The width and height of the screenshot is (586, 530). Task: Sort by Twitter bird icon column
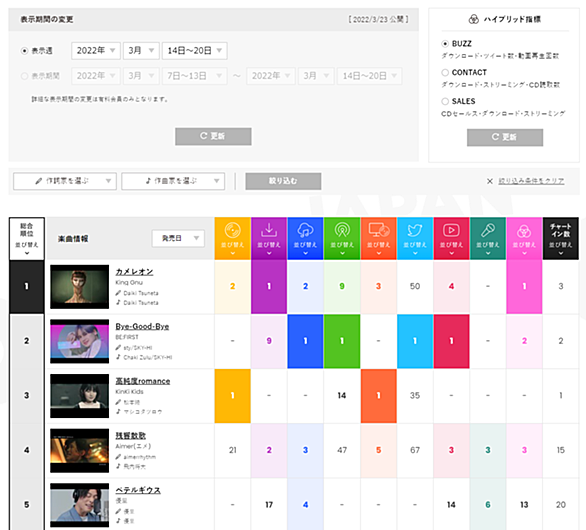tap(415, 238)
